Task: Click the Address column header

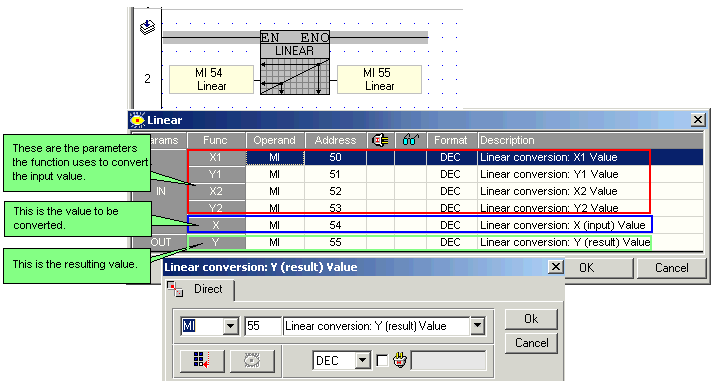Action: click(x=335, y=140)
